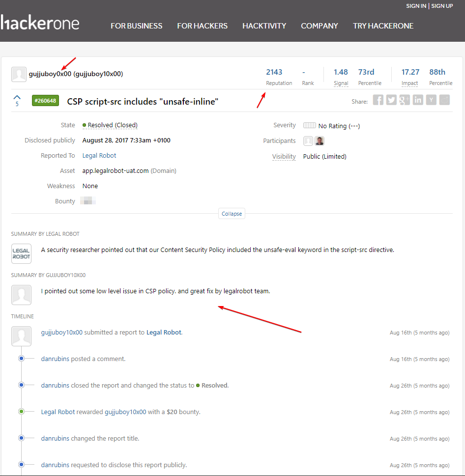Click the Impact label under 17.27
465x476 pixels.
coord(409,83)
